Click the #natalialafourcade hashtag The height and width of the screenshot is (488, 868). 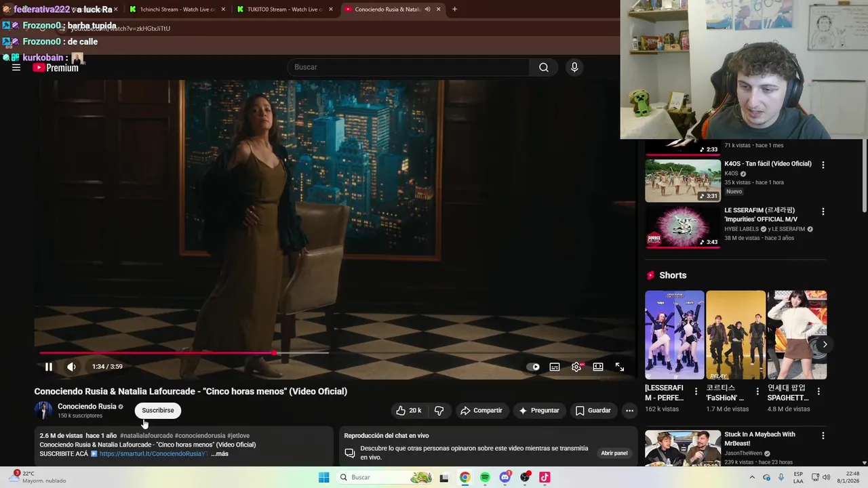click(146, 436)
